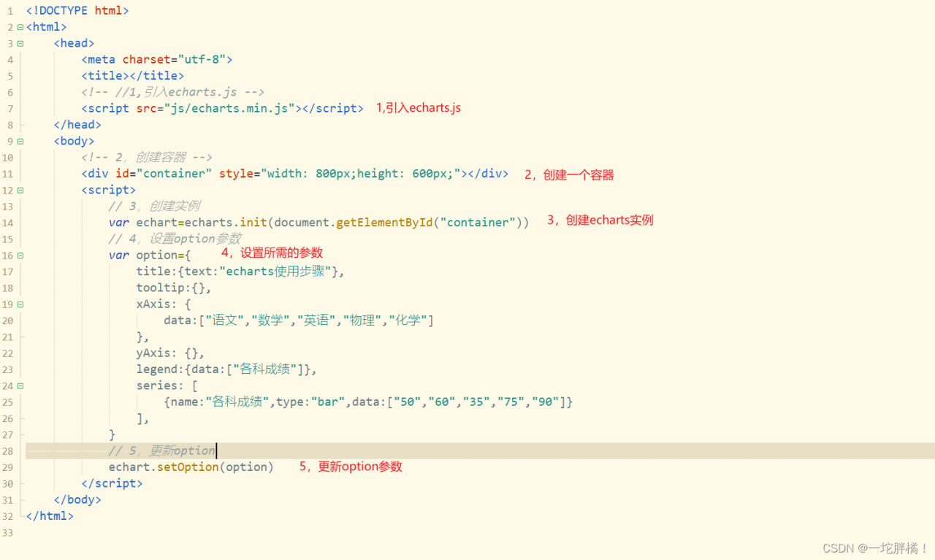935x560 pixels.
Task: Click the legend:{data:["各科成绩"]} line
Action: click(226, 369)
